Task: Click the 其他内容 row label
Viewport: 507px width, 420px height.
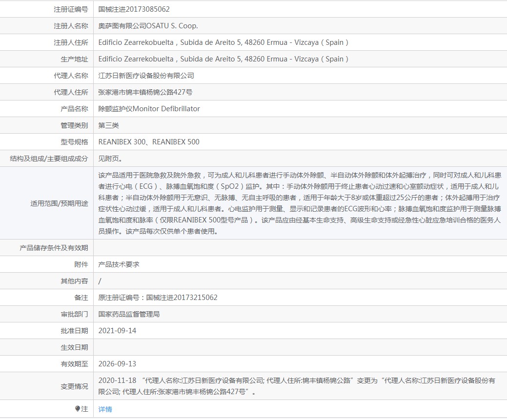Action: 74,281
